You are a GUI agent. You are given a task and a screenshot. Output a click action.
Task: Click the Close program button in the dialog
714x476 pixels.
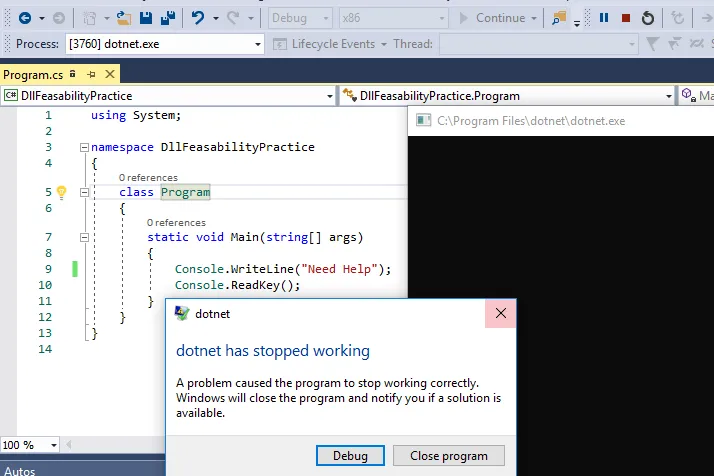pos(449,456)
